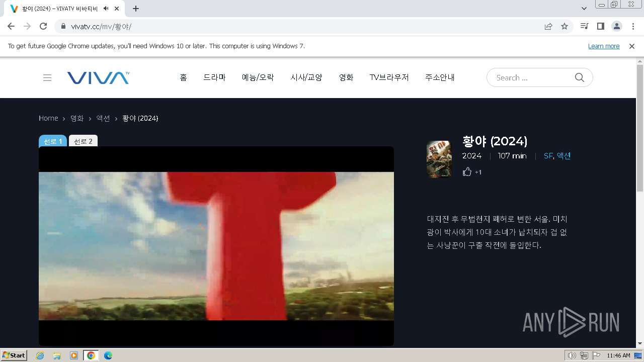Open the system tray volume icon
This screenshot has width=644, height=362.
(x=572, y=355)
